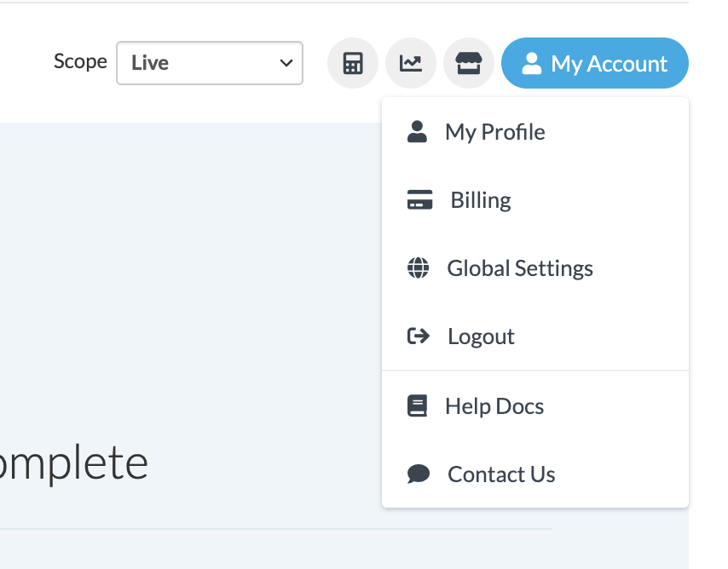Click the line chart analytics icon

[x=411, y=64]
